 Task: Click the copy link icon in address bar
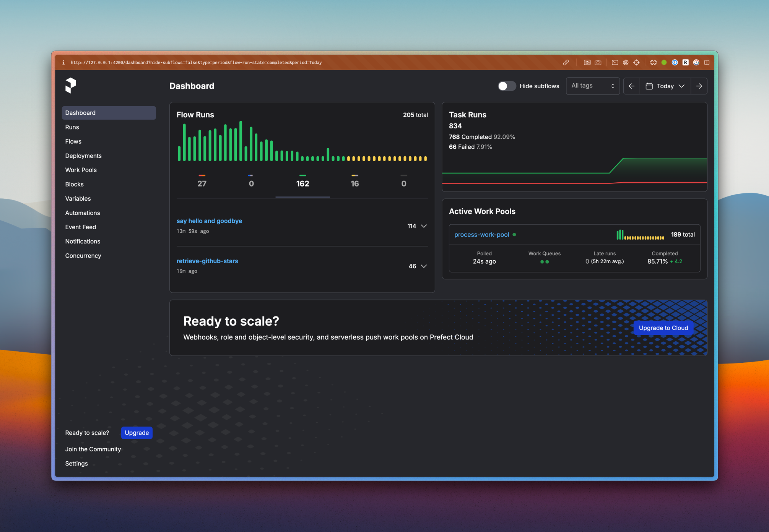[566, 63]
